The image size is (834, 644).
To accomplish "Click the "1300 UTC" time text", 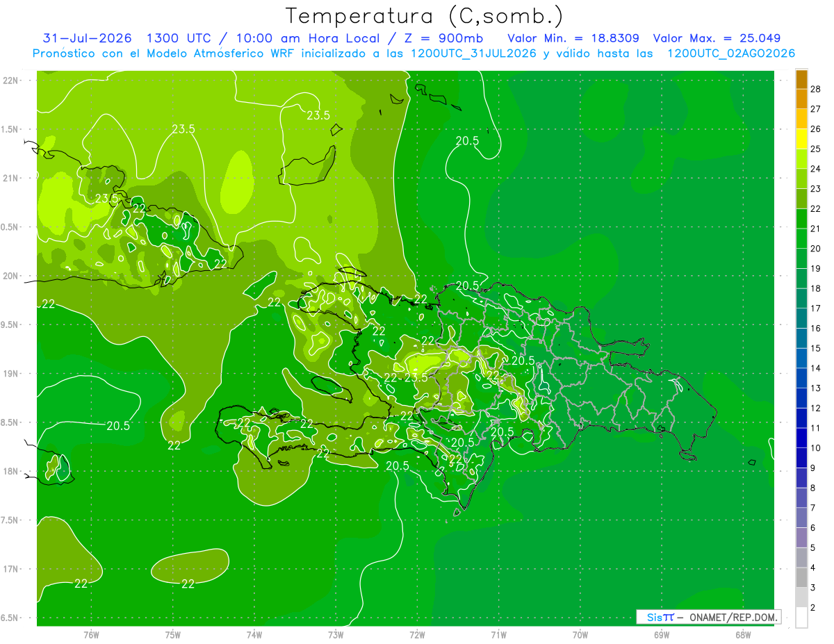I will click(181, 38).
